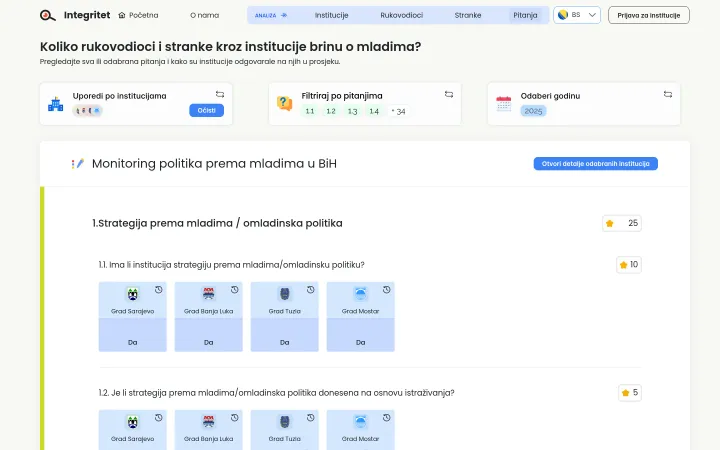Switch to Rukovodioci tab
The height and width of the screenshot is (450, 720).
[401, 15]
